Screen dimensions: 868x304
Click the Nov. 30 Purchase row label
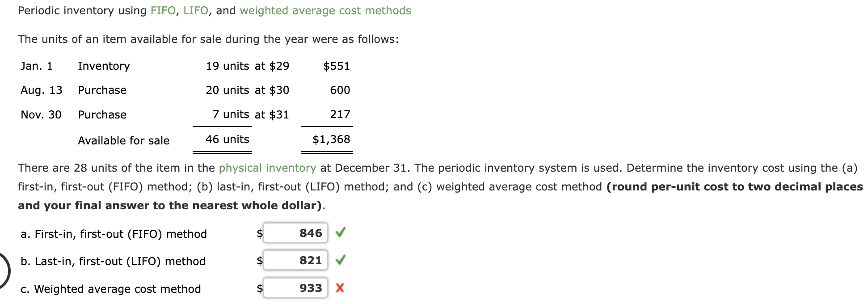(73, 115)
